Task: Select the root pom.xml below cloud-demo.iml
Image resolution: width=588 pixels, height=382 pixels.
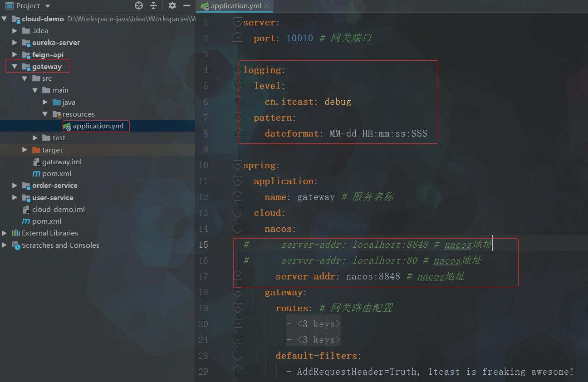Action: pyautogui.click(x=47, y=221)
